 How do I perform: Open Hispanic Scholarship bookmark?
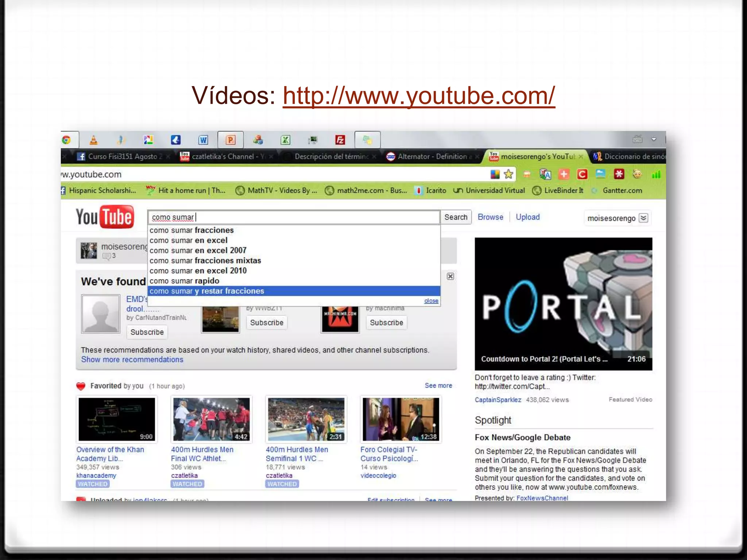(x=98, y=190)
